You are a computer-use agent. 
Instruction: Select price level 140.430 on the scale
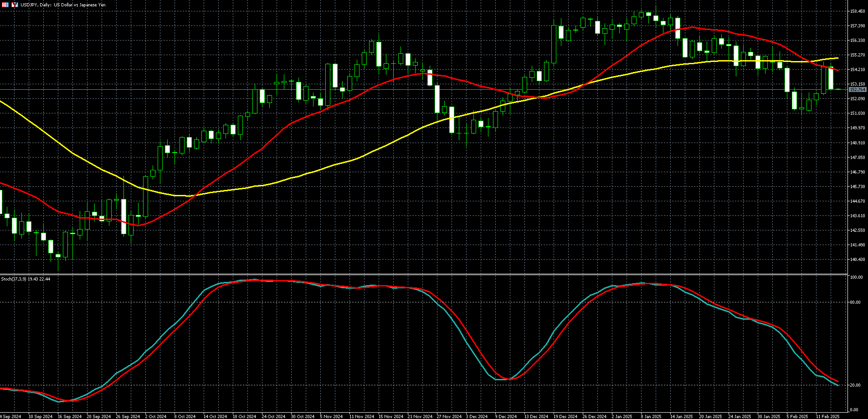(x=858, y=260)
